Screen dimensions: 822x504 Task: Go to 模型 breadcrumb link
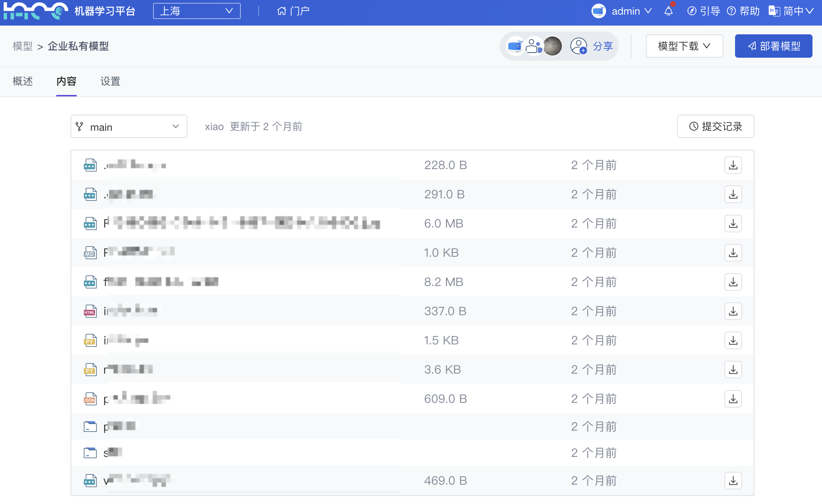[x=22, y=46]
